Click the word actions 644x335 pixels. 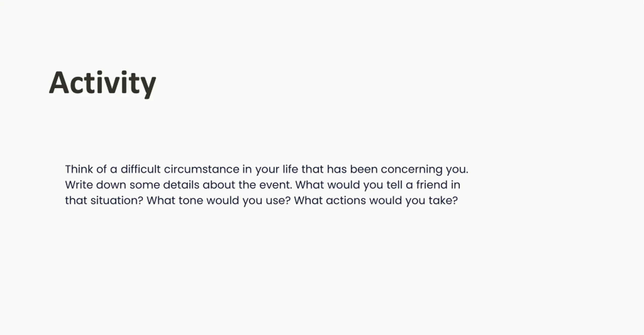346,200
